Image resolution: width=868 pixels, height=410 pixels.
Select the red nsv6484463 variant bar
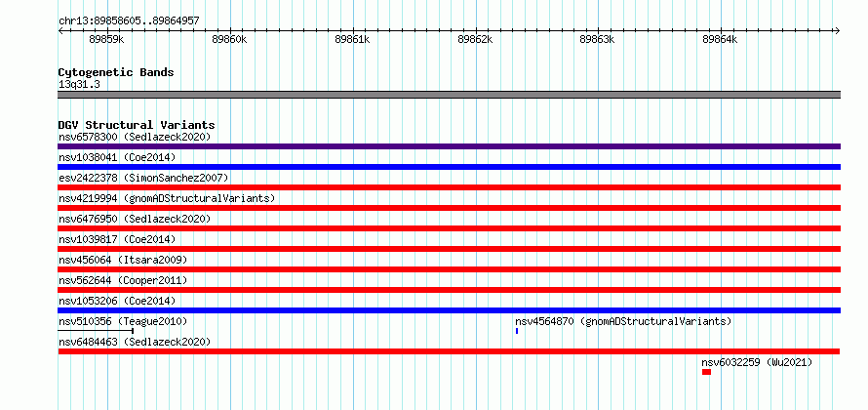[x=449, y=351]
